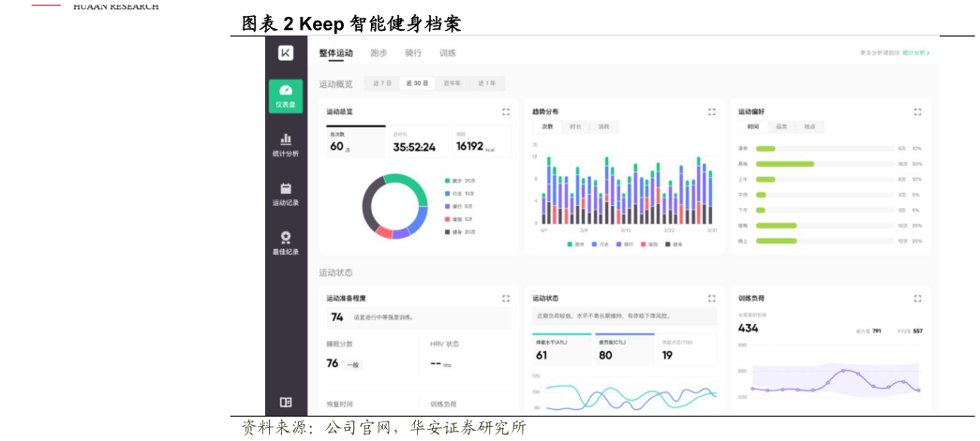Select the 疲劳度(CTL) 80 tile
The width and height of the screenshot is (980, 441).
point(624,350)
